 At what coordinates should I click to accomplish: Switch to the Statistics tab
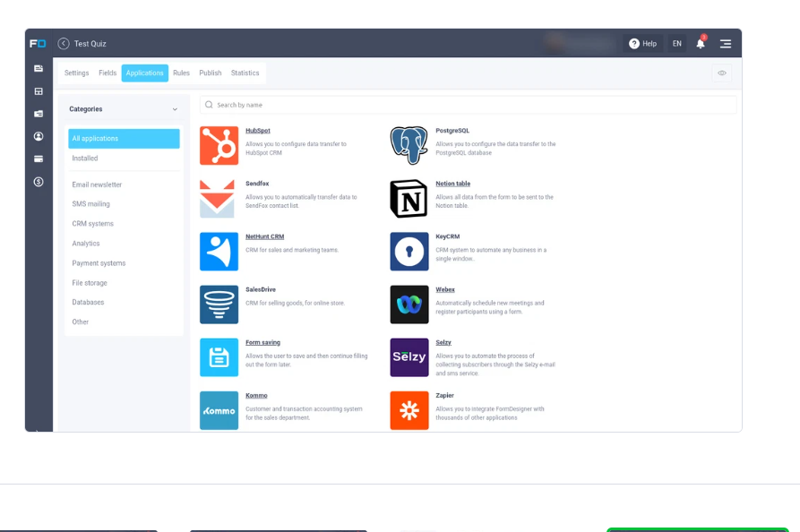[x=245, y=73]
